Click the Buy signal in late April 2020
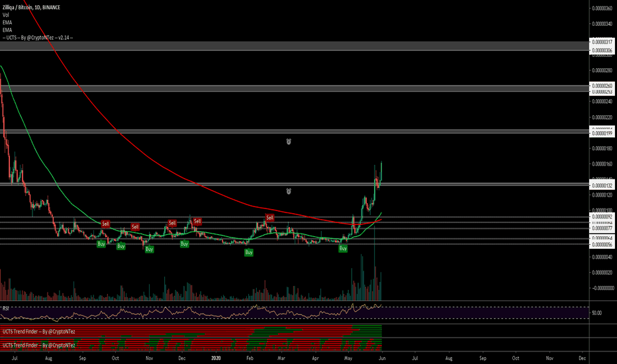 pyautogui.click(x=343, y=248)
